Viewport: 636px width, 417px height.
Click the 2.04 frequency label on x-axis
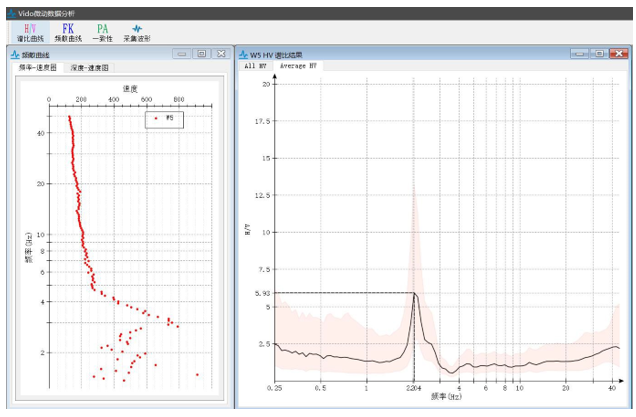pyautogui.click(x=414, y=386)
